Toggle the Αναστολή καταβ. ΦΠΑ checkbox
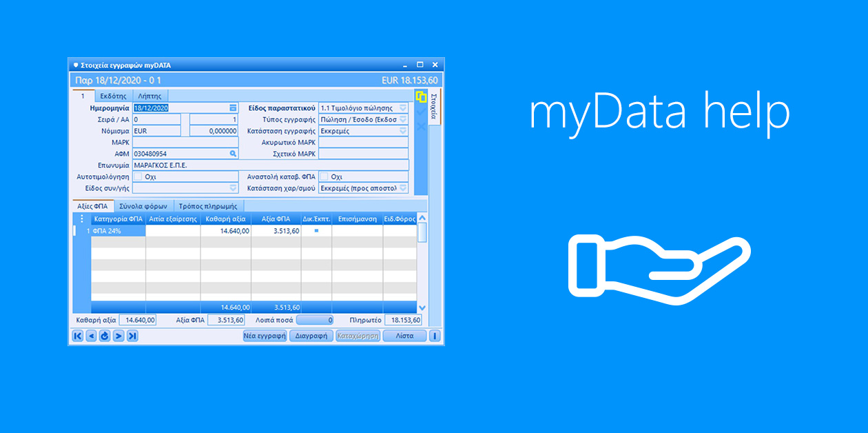 point(324,177)
